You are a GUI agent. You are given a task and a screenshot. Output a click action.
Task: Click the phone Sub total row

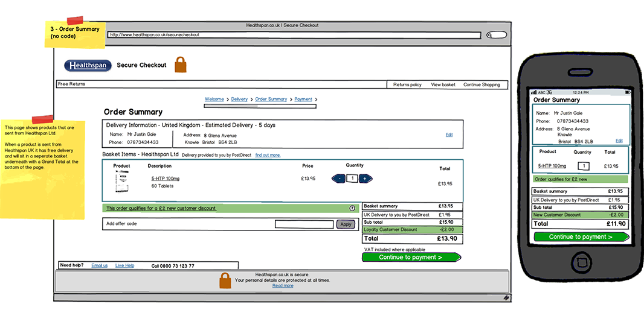tap(580, 208)
